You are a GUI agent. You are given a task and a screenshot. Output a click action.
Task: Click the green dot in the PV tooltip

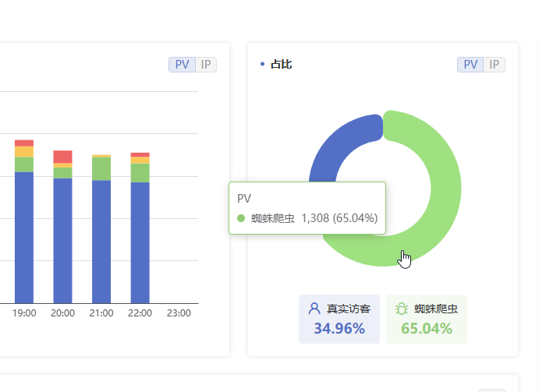(241, 219)
